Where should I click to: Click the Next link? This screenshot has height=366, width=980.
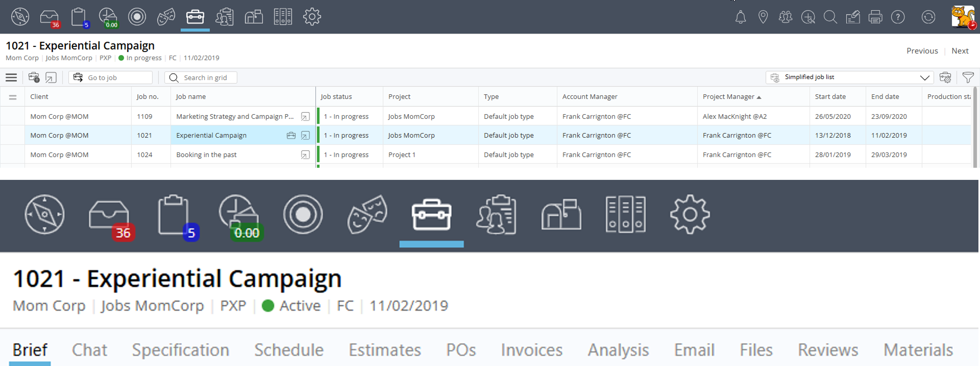[x=960, y=51]
